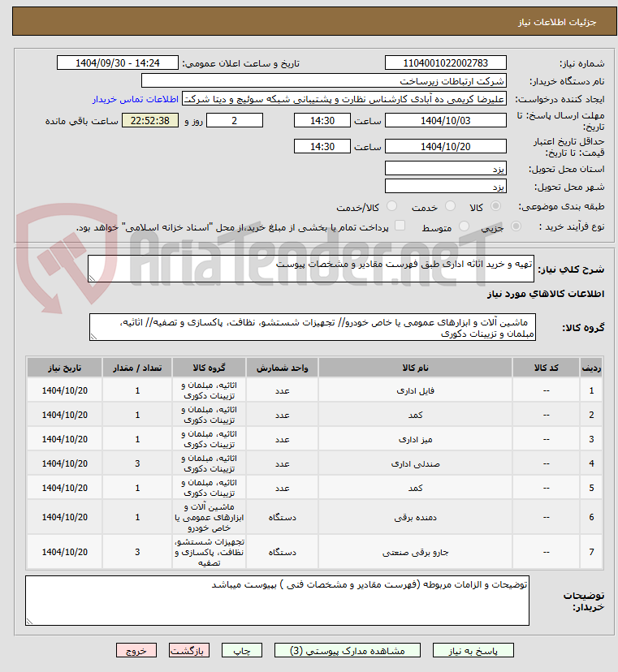Click the پاسخ به نیاز button

tap(473, 651)
